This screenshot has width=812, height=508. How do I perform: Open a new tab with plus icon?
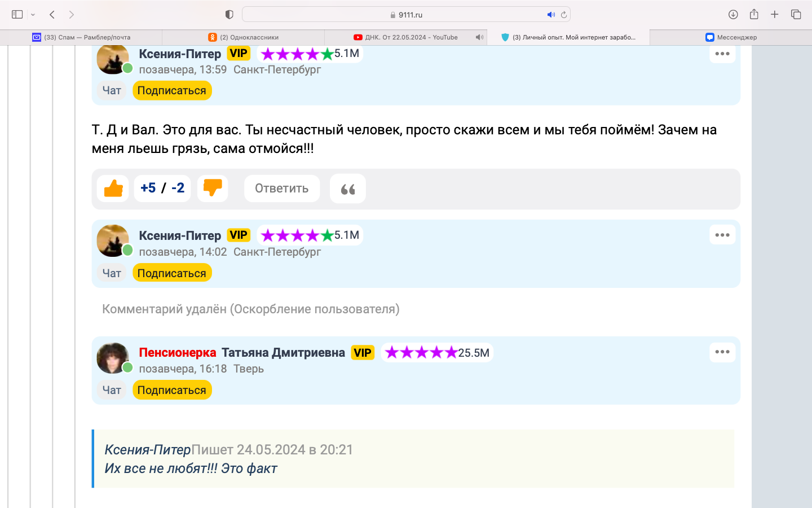pos(775,15)
